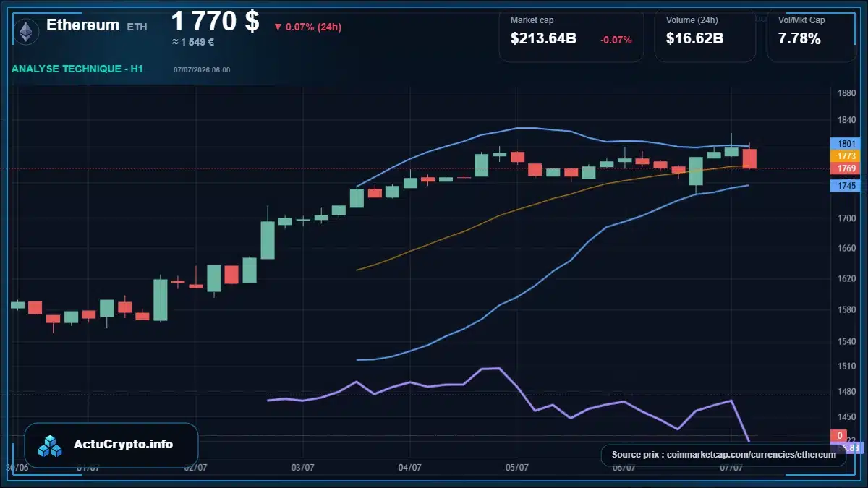The height and width of the screenshot is (488, 868).
Task: Click the -0.07% market cap change
Action: [x=616, y=40]
